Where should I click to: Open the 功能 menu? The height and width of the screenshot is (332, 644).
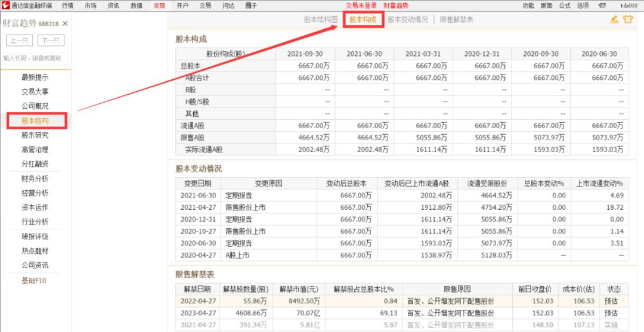coord(528,5)
